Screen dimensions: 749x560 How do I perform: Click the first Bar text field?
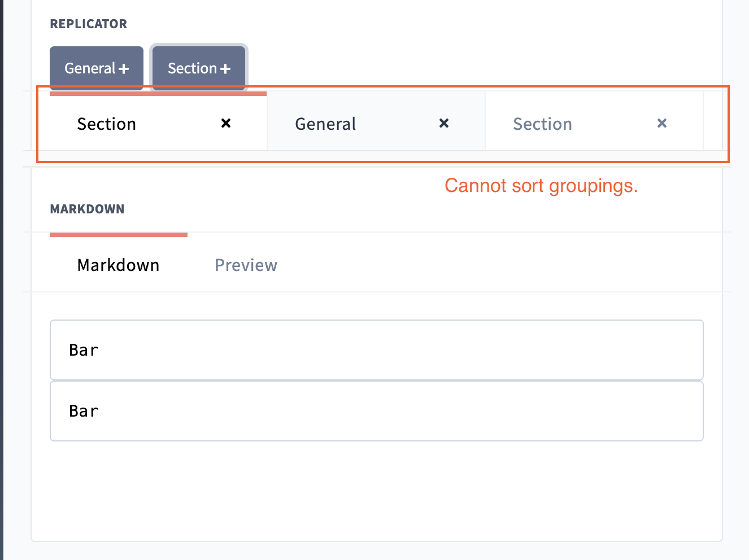point(377,350)
